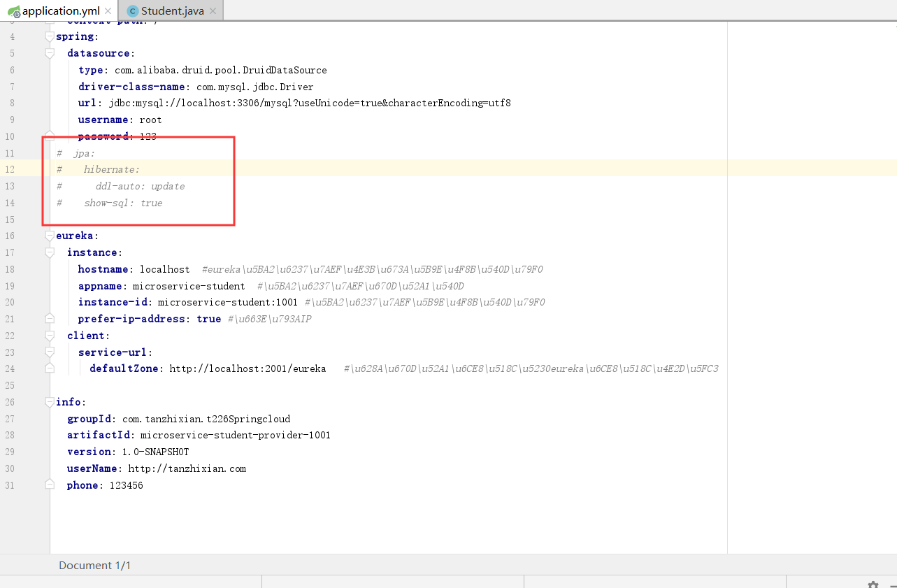Viewport: 897px width, 588px height.
Task: Open the settings gear in the bottom-right corner
Action: [872, 583]
